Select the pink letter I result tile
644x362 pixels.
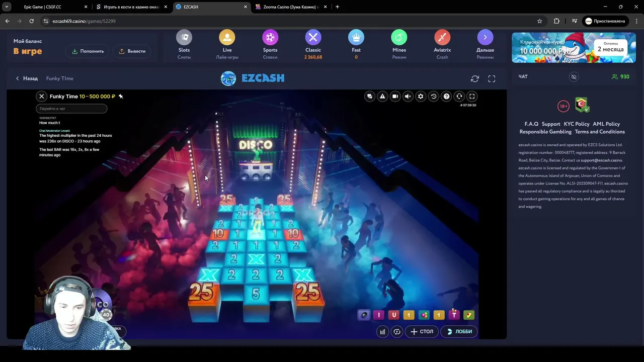379,315
